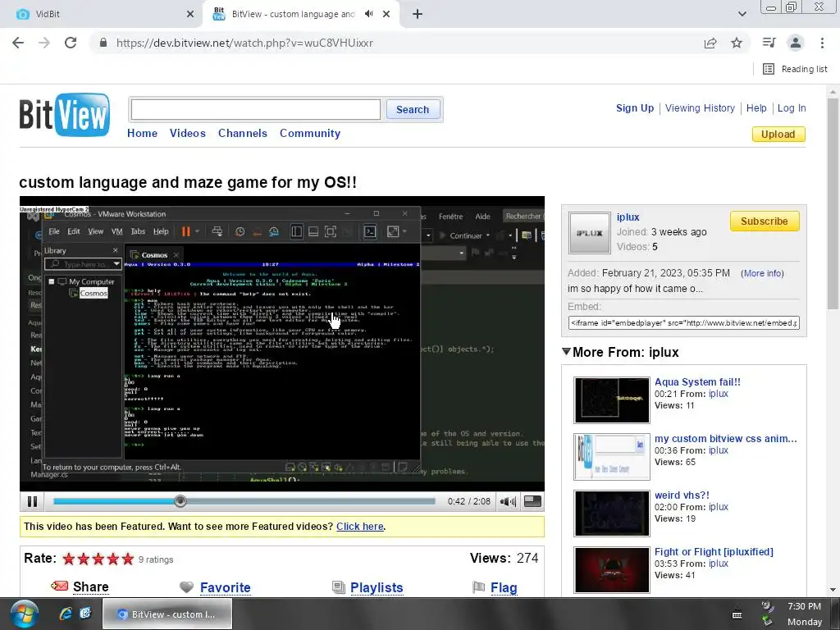This screenshot has width=840, height=630.
Task: Click the Playlists icon
Action: pos(339,587)
